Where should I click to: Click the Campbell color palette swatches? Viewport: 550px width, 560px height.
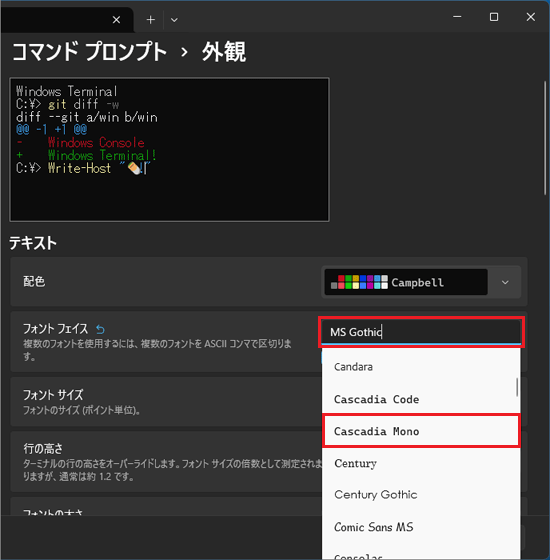point(359,282)
